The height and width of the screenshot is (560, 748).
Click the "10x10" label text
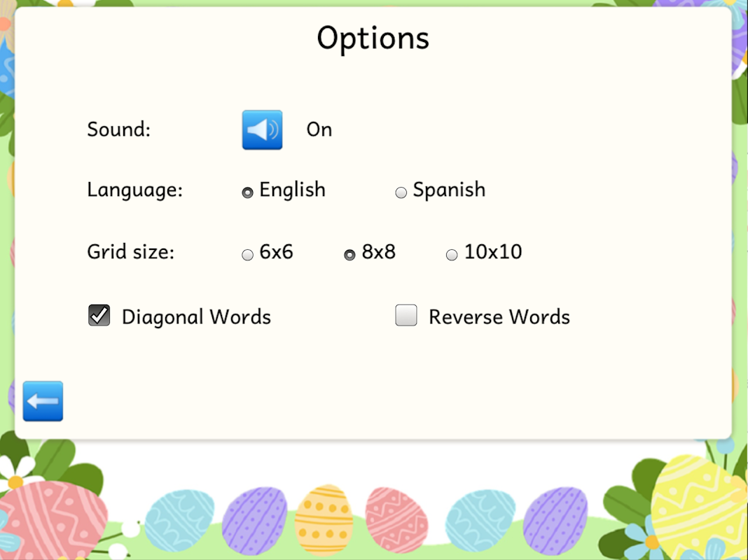pos(493,252)
